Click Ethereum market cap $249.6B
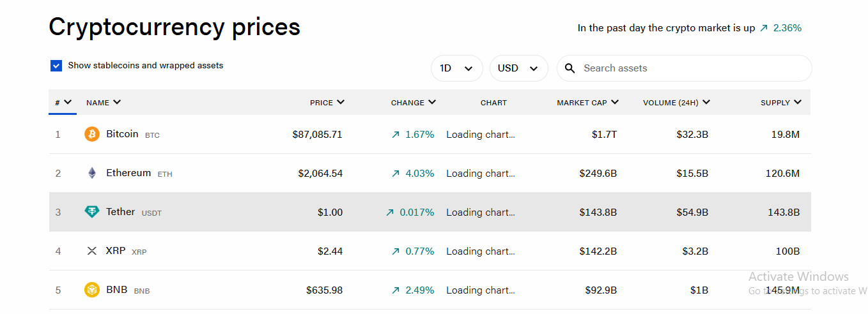The height and width of the screenshot is (314, 868). coord(598,174)
